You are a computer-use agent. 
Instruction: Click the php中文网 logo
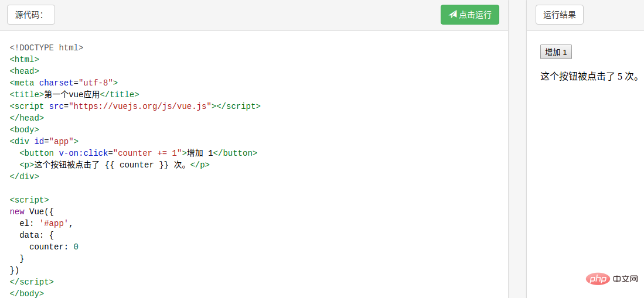[x=612, y=279]
